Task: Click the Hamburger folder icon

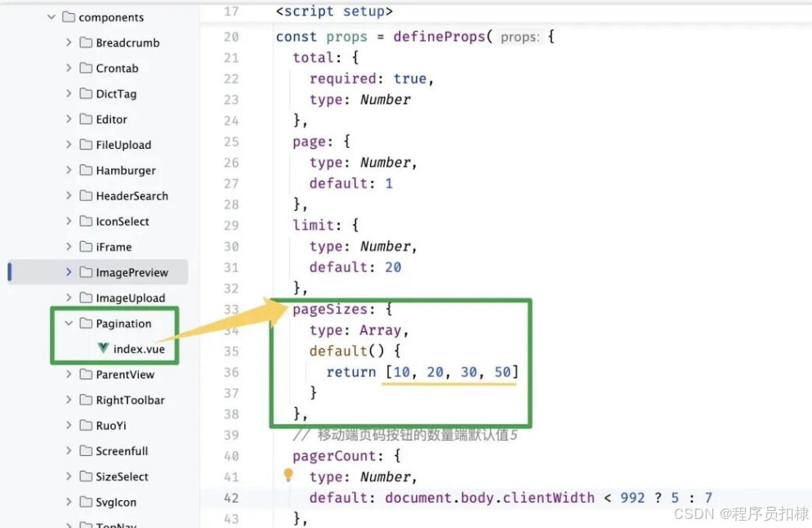Action: 86,170
